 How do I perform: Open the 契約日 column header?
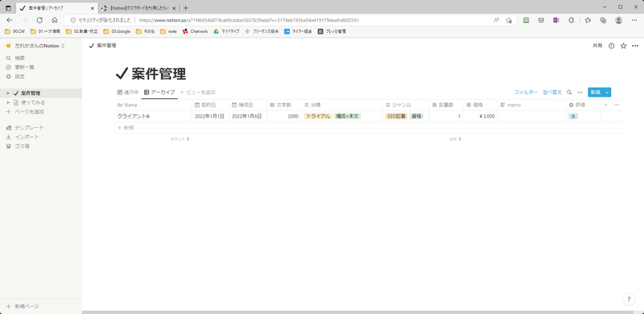pyautogui.click(x=210, y=105)
